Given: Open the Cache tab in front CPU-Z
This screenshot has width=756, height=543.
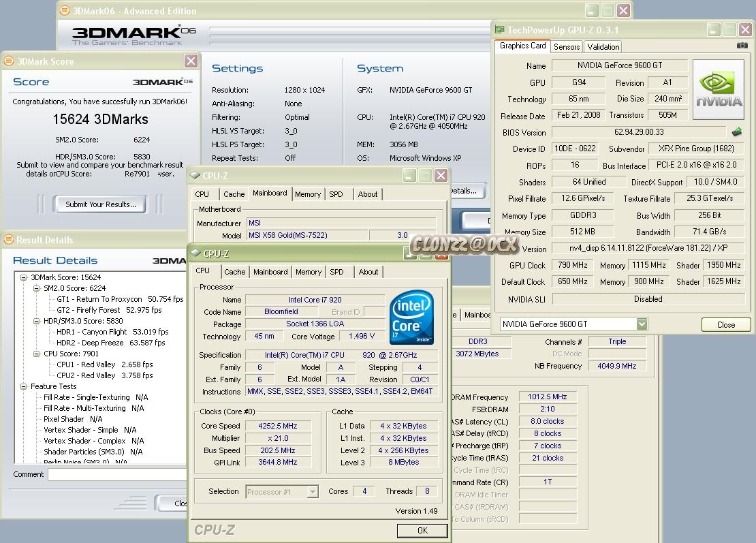Looking at the screenshot, I should coord(235,272).
